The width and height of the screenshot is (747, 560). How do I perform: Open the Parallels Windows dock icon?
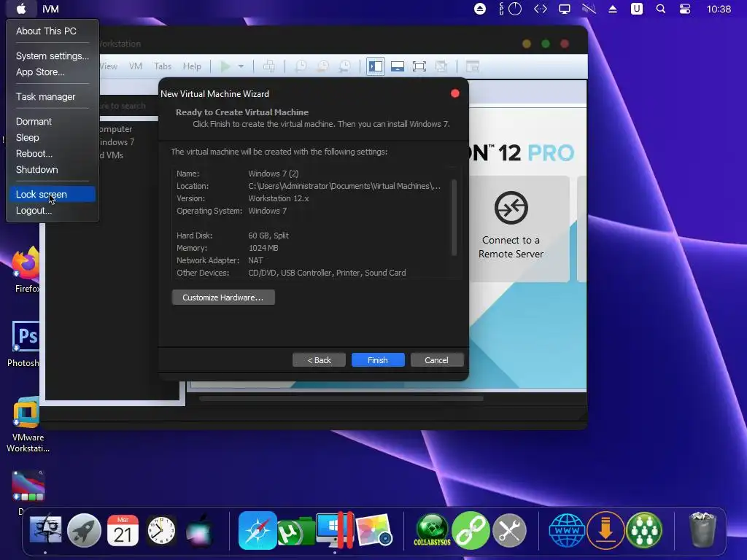[x=335, y=529]
